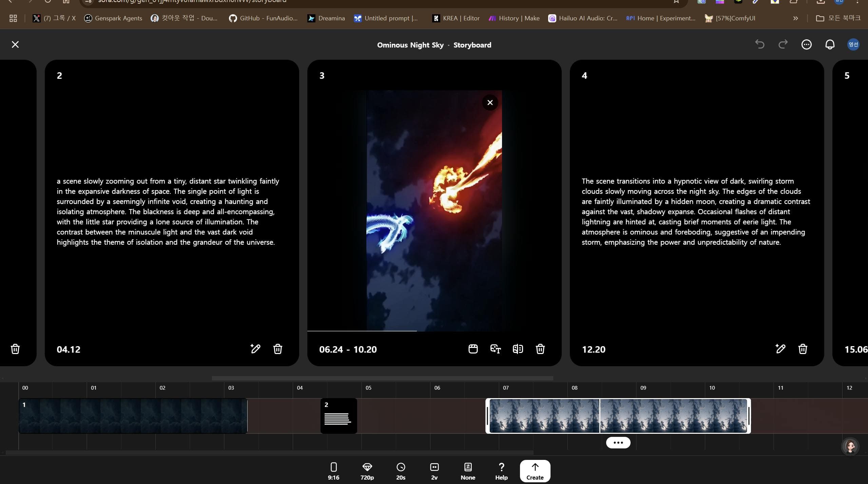This screenshot has height=484, width=868.
Task: Click the dragon video preview in card 3
Action: [x=434, y=210]
